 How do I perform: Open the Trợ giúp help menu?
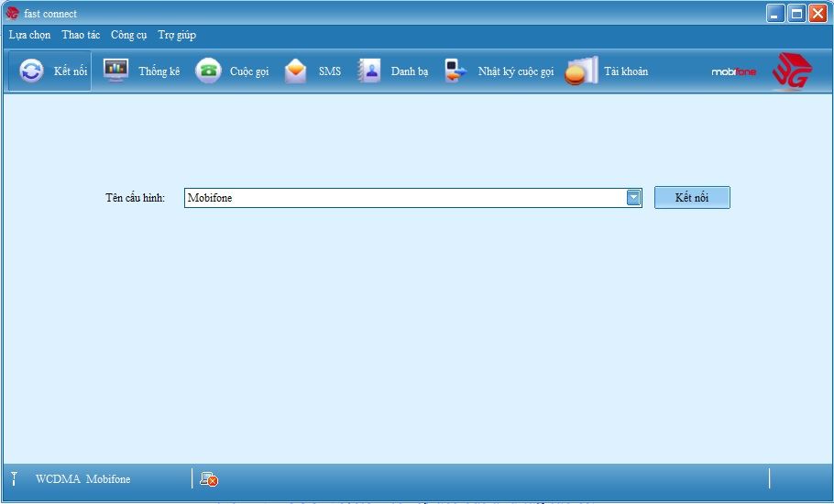(176, 35)
